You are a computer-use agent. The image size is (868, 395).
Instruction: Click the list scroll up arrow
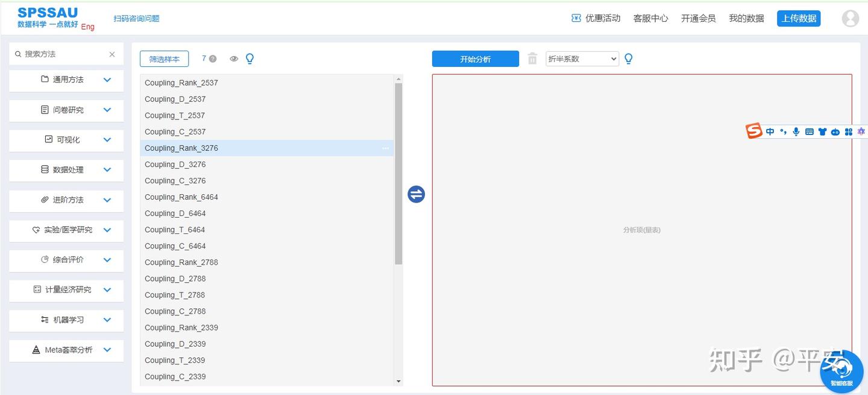coord(398,78)
